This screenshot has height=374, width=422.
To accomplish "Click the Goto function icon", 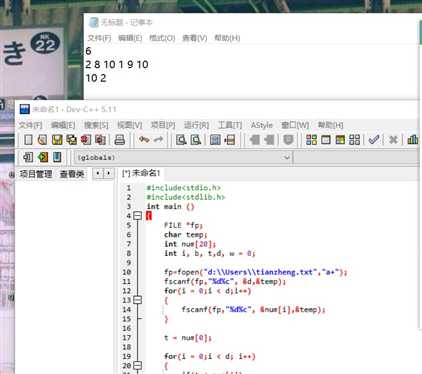I will coord(215,140).
